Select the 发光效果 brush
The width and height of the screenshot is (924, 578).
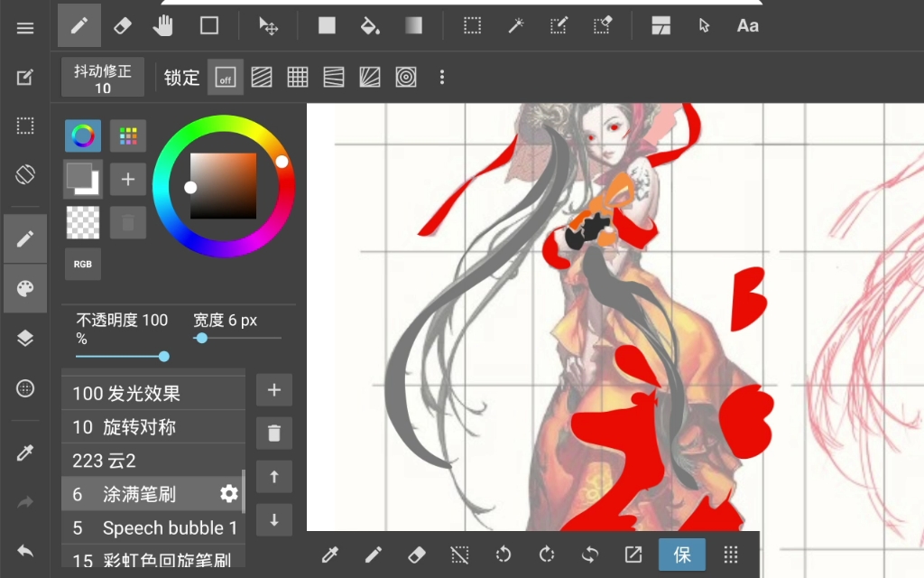[153, 393]
